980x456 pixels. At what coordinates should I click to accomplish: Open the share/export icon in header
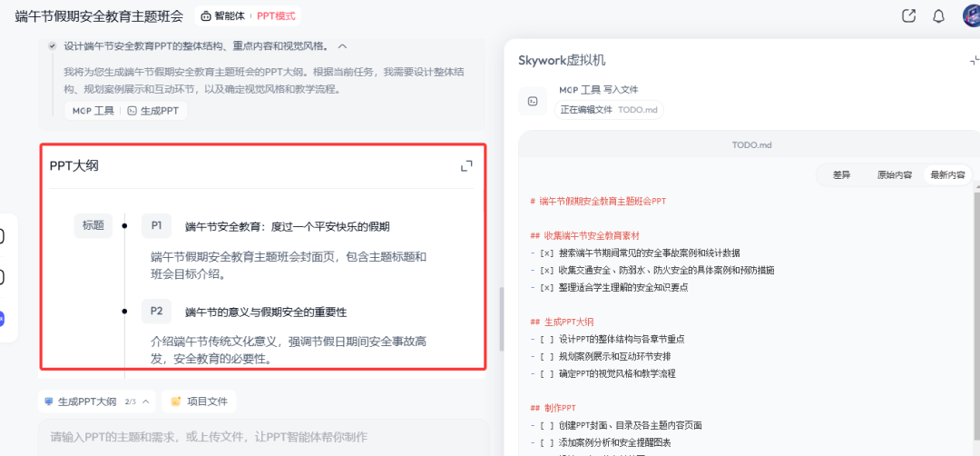[908, 16]
